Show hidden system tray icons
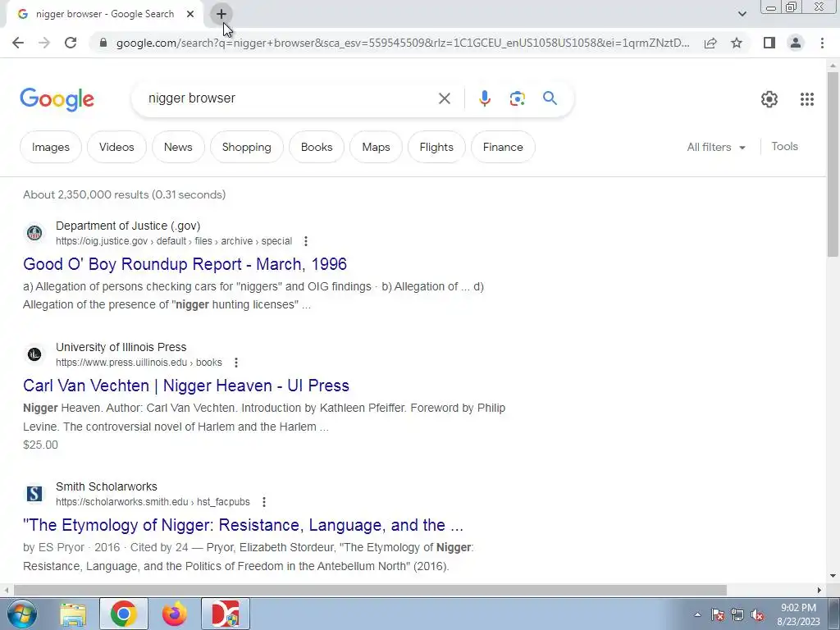The height and width of the screenshot is (630, 840). 697,614
